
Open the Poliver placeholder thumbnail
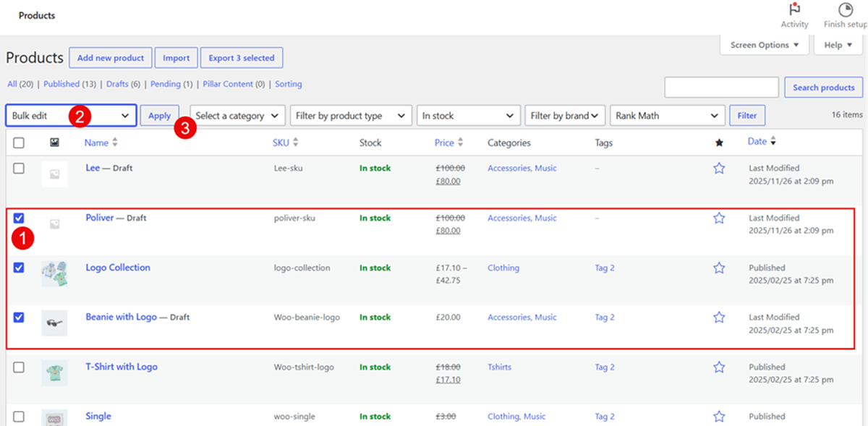point(54,224)
